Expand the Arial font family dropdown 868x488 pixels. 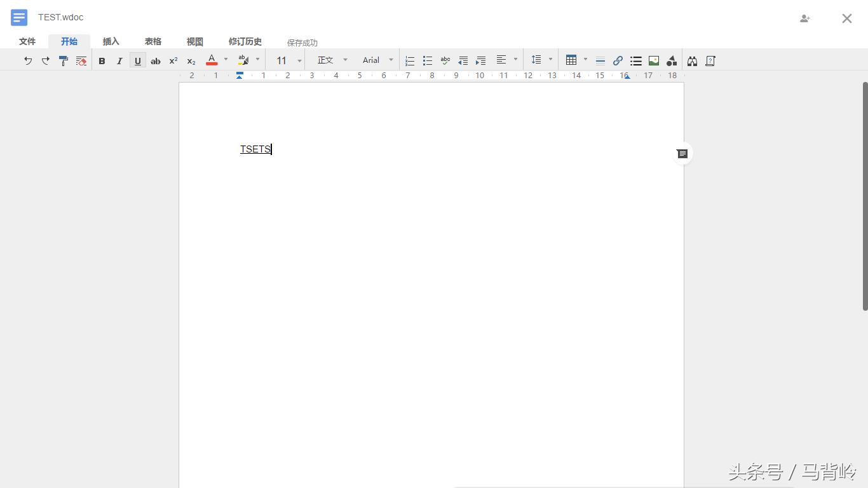point(377,61)
